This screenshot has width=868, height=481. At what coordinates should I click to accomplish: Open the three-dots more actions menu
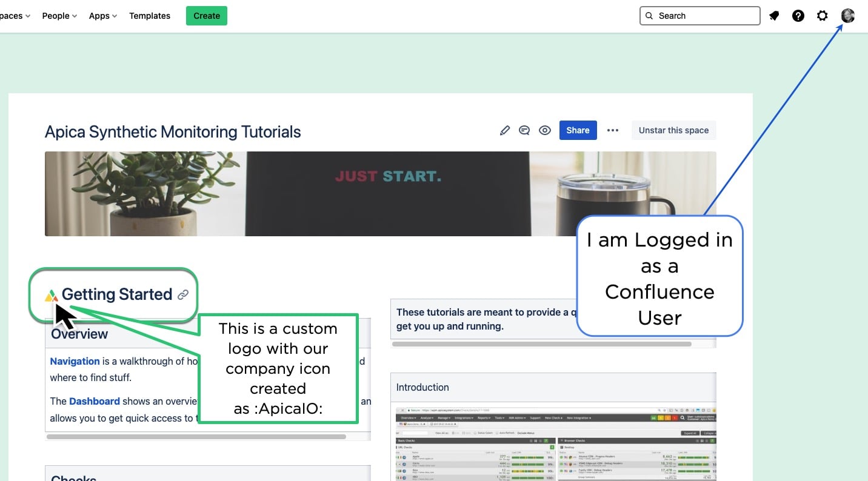613,130
